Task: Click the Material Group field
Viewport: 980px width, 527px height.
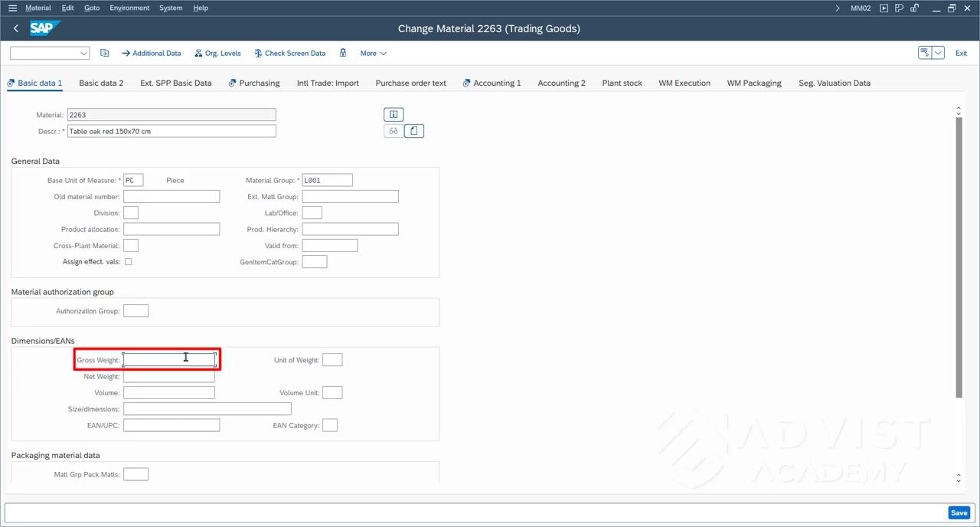Action: click(327, 180)
